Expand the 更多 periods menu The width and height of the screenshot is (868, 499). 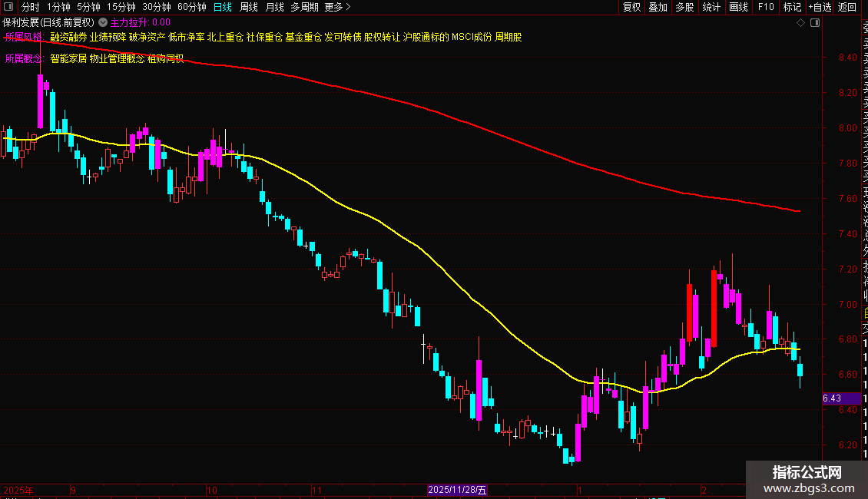pos(338,7)
